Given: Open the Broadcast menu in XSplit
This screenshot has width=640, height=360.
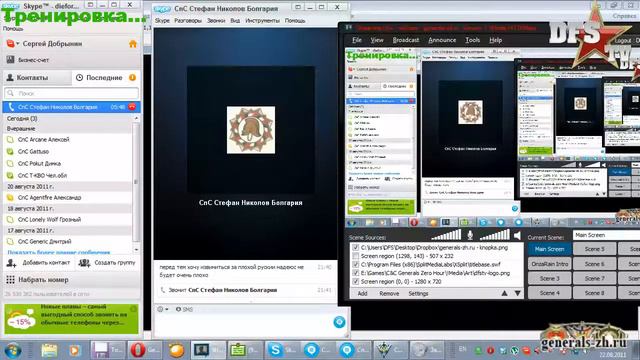Looking at the screenshot, I should (x=406, y=40).
